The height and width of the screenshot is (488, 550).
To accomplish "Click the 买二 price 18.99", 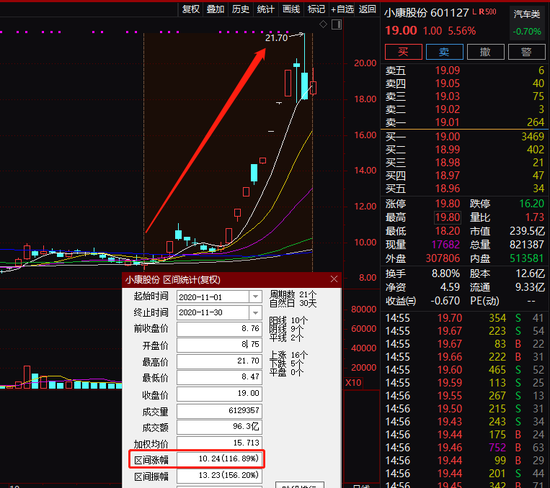I will click(447, 149).
